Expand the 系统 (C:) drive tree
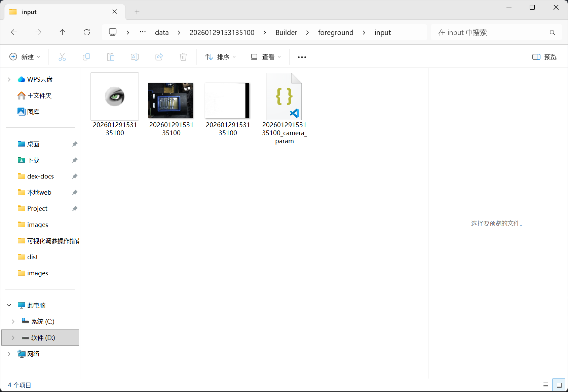 [13, 321]
